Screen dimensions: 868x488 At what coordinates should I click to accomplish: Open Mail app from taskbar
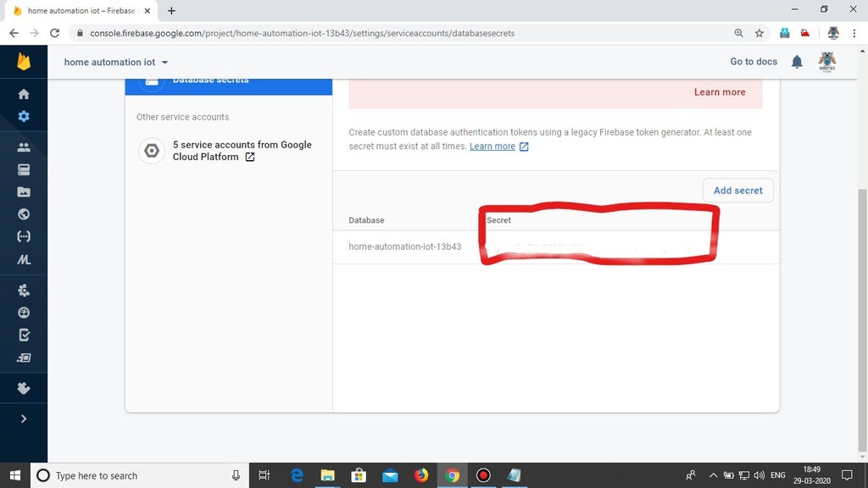pyautogui.click(x=390, y=475)
